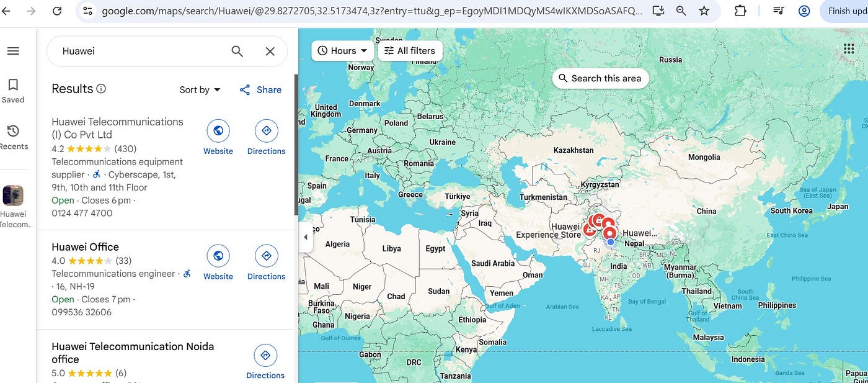Screen dimensions: 868x383
Task: Get Directions to Huawei Office
Action: [266, 263]
